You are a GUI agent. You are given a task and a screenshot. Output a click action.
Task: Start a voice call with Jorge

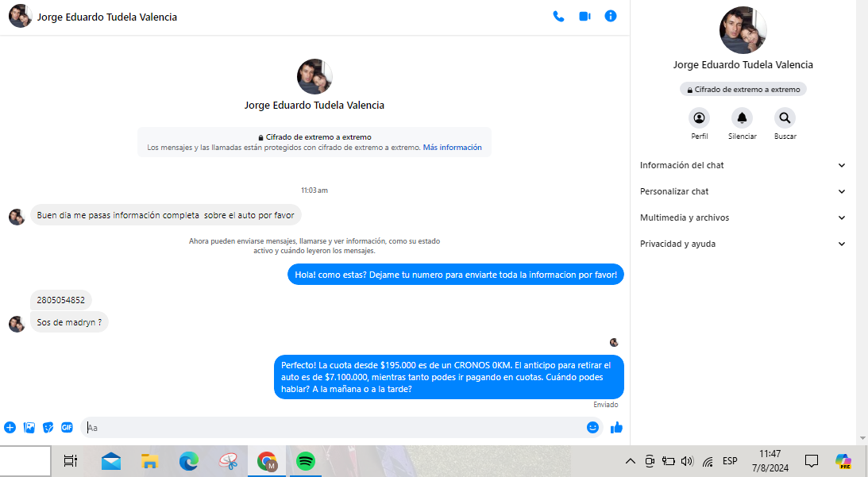pyautogui.click(x=558, y=16)
